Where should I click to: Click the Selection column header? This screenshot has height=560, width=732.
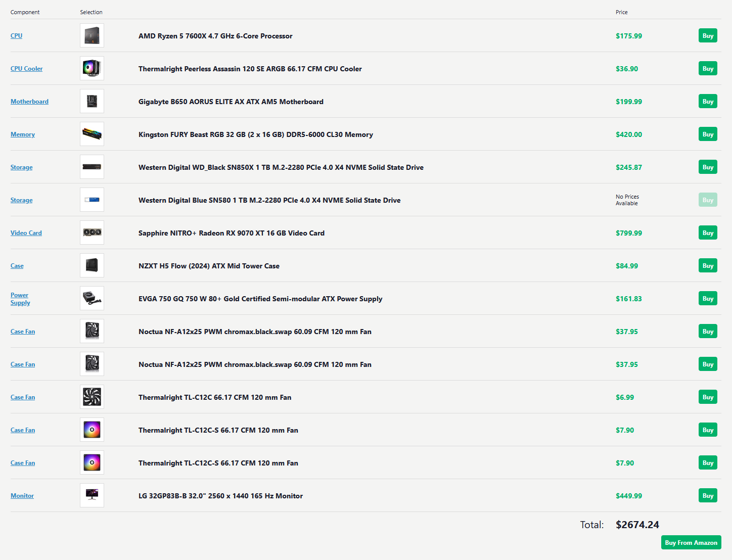(x=91, y=12)
